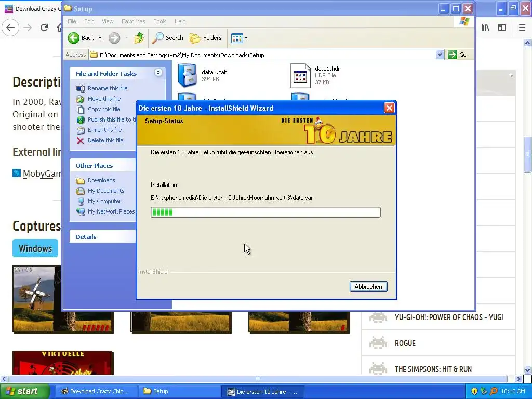Click the Go button next to address
532x399 pixels.
[457, 55]
